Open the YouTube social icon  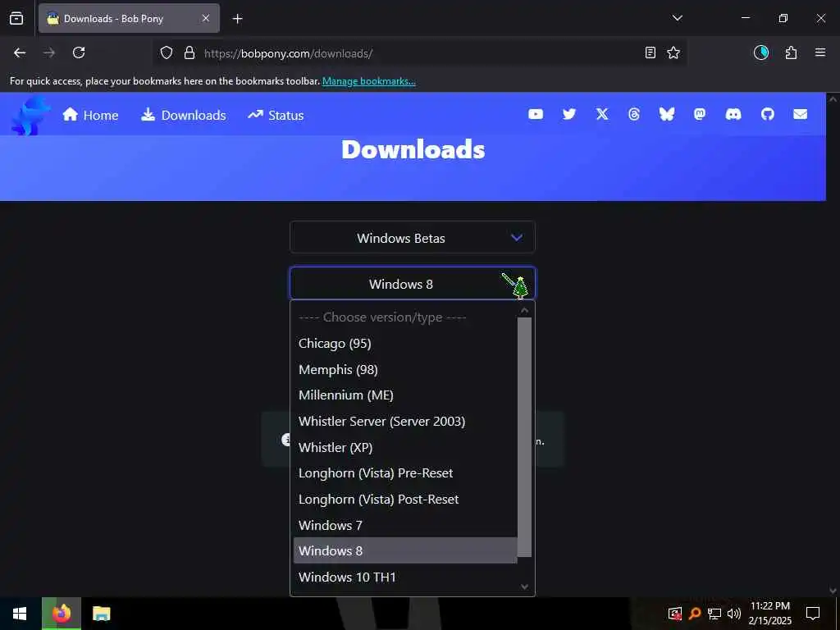click(x=536, y=114)
